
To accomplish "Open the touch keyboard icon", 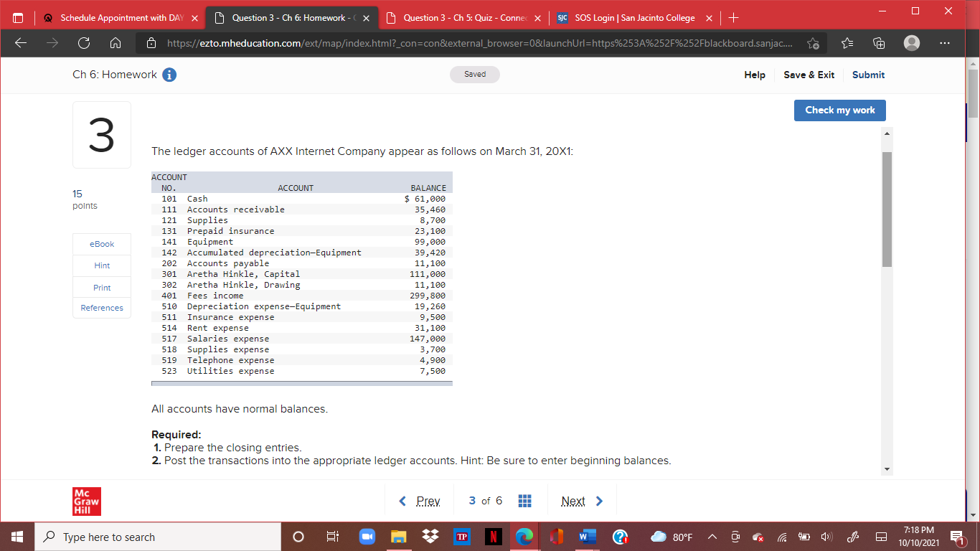I will 880,537.
